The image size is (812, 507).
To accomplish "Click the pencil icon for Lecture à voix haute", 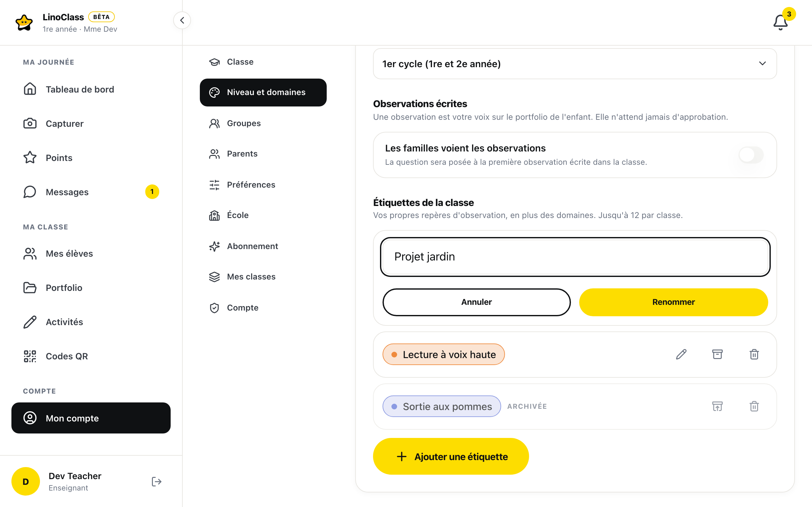I will pyautogui.click(x=681, y=355).
